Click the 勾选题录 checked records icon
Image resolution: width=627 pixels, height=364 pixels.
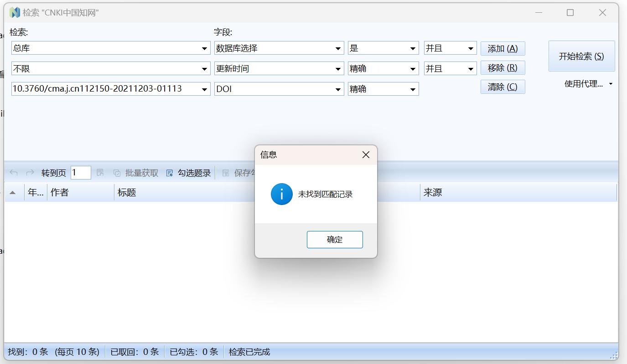coord(169,172)
